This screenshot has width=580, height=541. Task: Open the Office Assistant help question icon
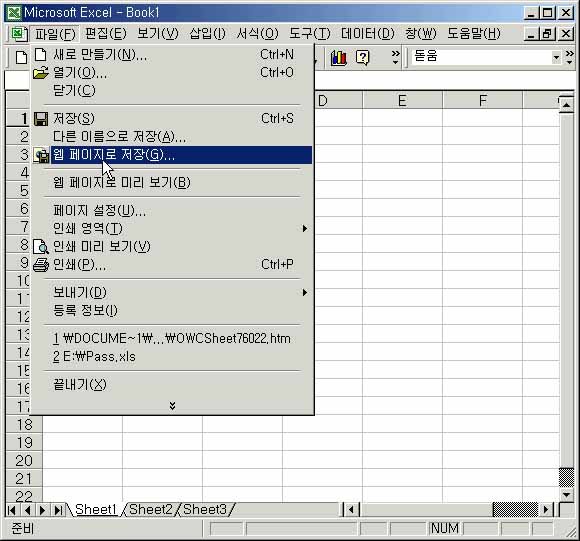pos(362,58)
